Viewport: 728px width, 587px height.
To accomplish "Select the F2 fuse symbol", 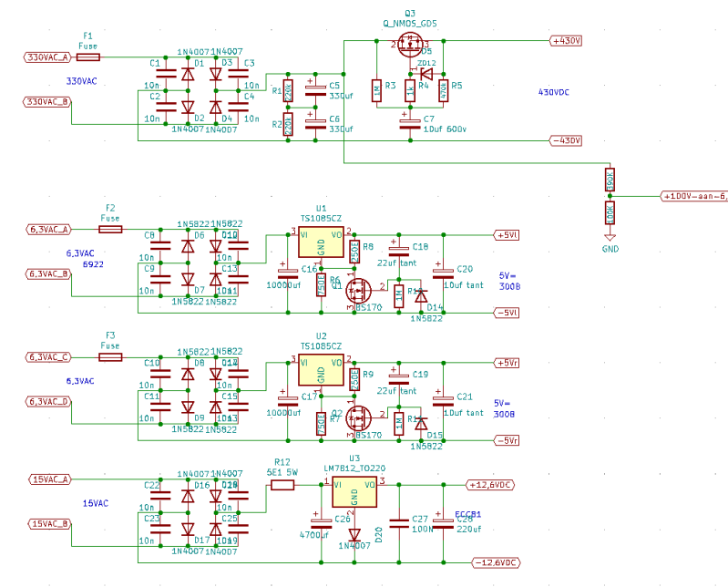I will click(110, 230).
